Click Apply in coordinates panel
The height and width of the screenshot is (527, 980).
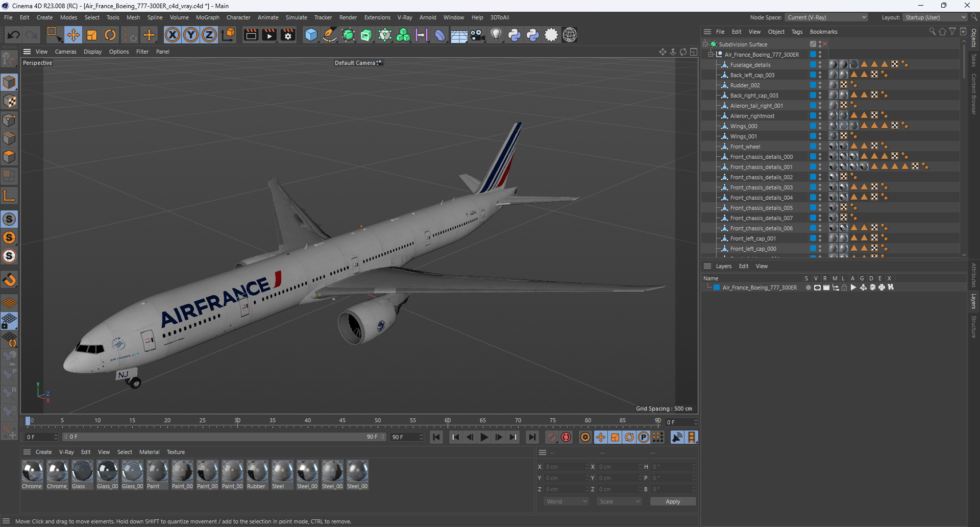[x=673, y=501]
